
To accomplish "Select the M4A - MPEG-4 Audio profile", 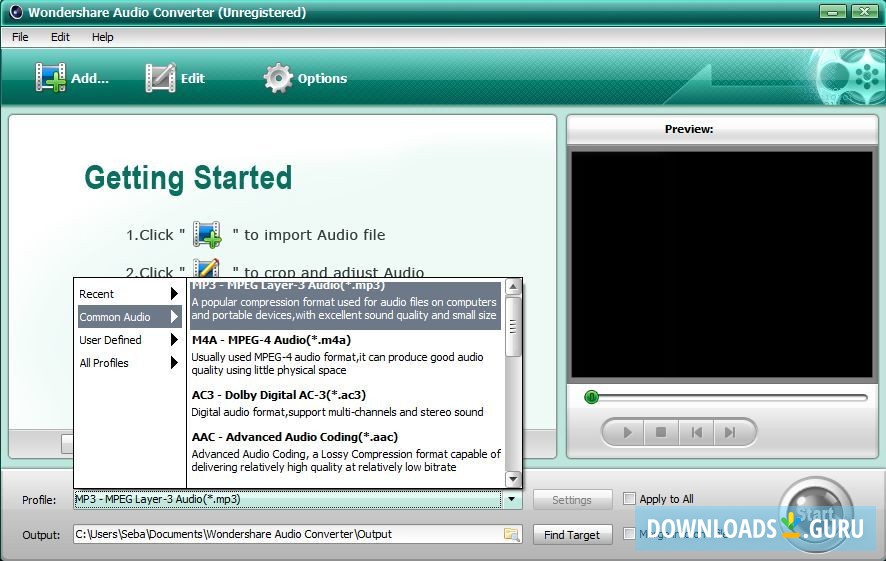I will click(345, 355).
